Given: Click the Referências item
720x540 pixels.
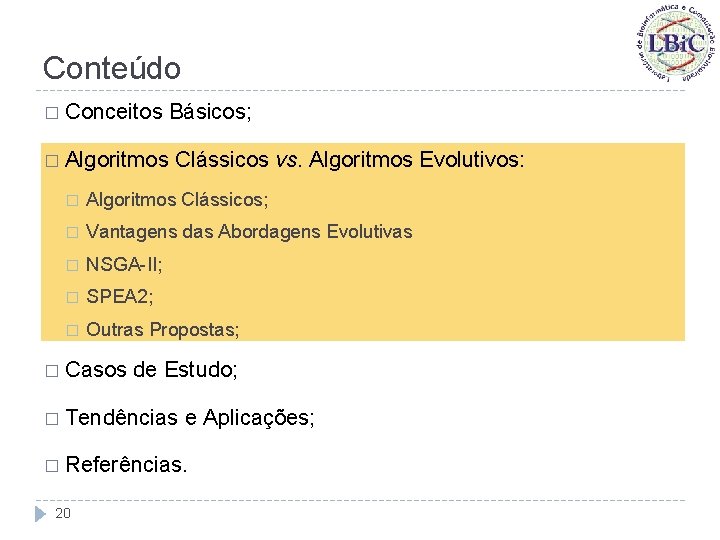Looking at the screenshot, I should [126, 464].
